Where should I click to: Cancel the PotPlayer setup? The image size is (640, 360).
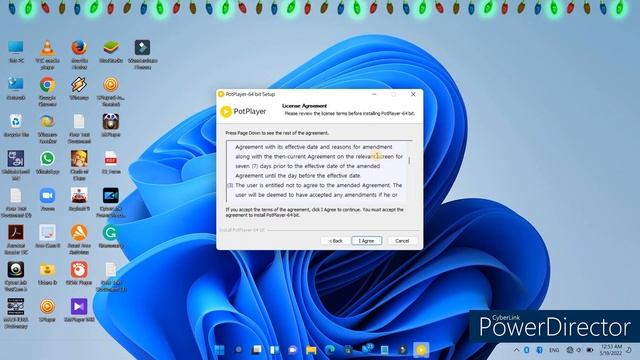[x=402, y=241]
